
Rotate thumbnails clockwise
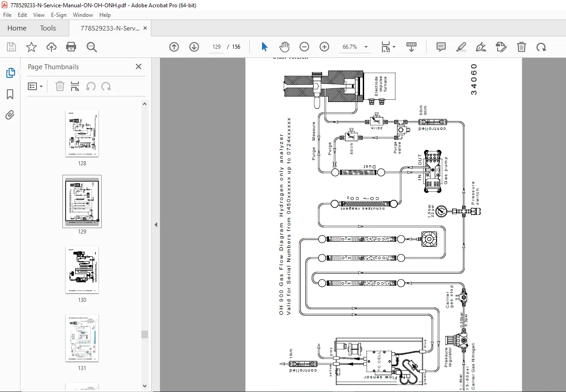(x=106, y=86)
